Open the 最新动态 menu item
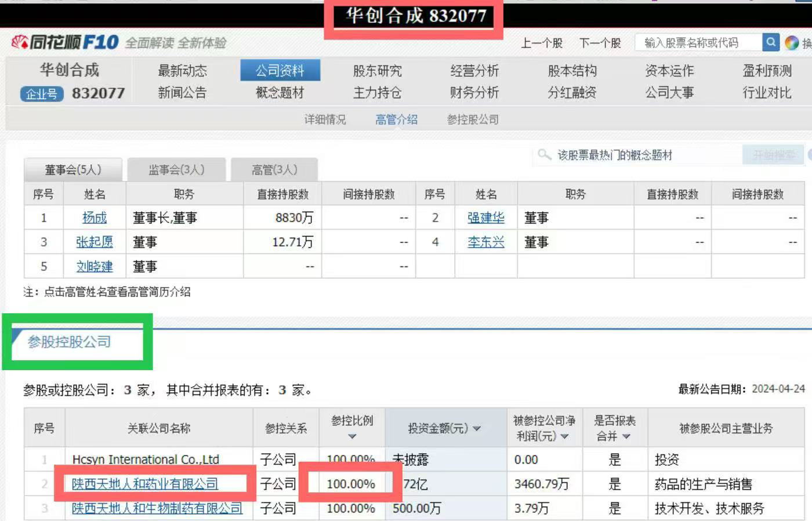 182,71
